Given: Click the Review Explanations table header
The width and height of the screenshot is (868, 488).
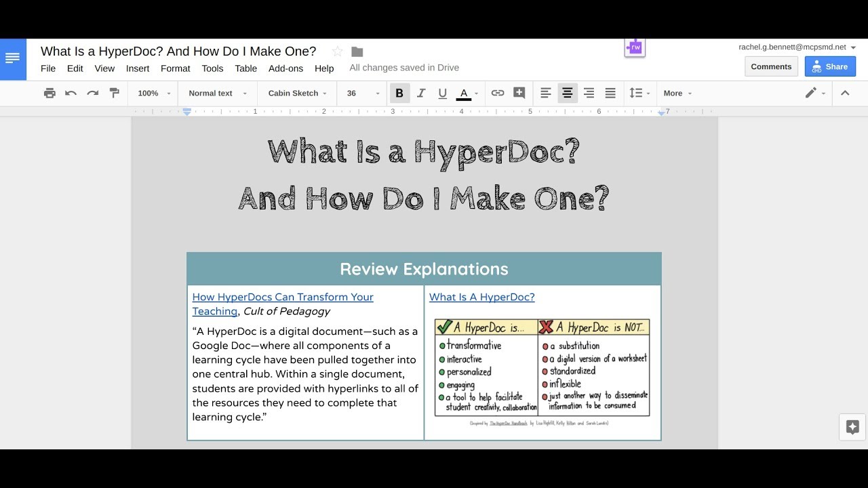Looking at the screenshot, I should pos(424,269).
